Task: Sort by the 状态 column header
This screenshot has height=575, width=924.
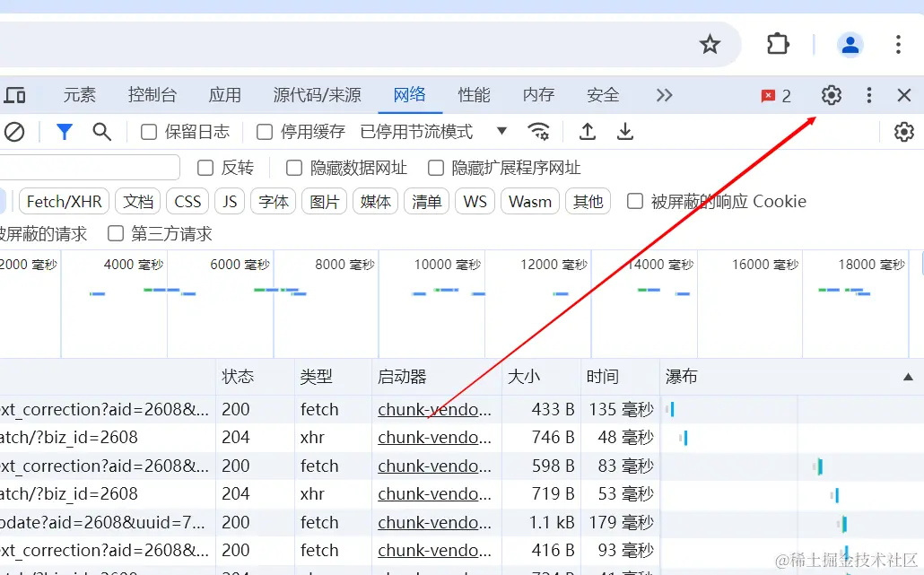Action: 255,377
